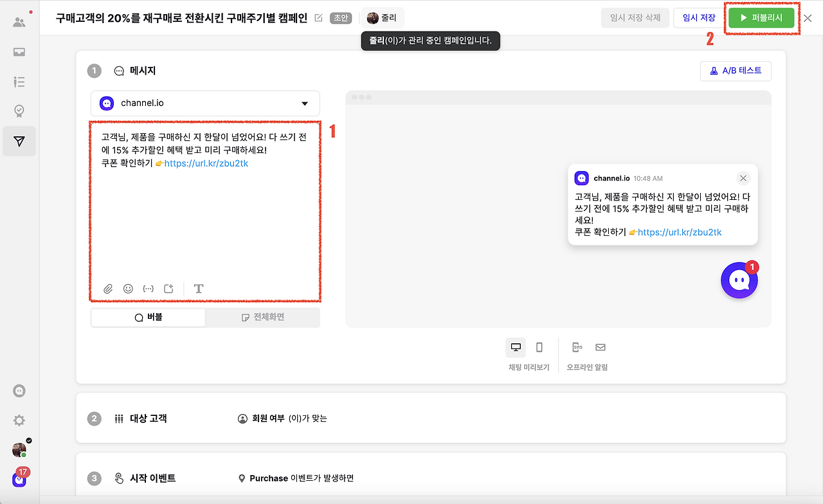Show the email offline notification preview
Image resolution: width=823 pixels, height=504 pixels.
click(601, 347)
